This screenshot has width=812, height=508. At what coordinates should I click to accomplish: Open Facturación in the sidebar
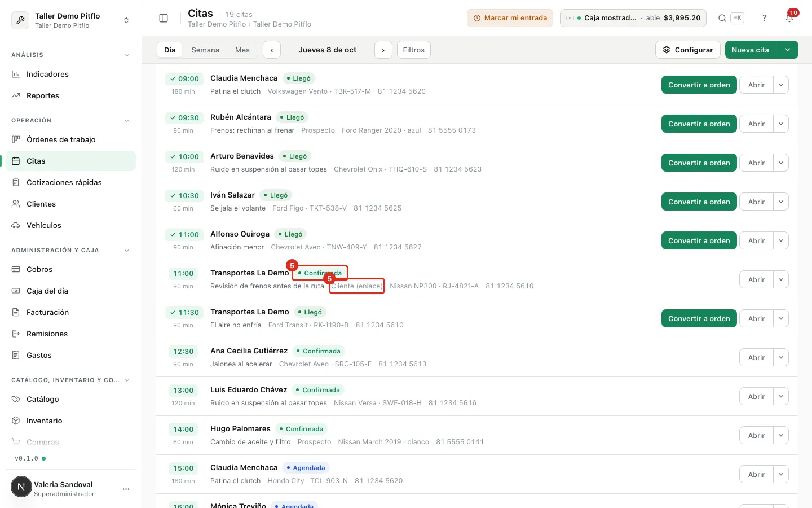(70, 312)
